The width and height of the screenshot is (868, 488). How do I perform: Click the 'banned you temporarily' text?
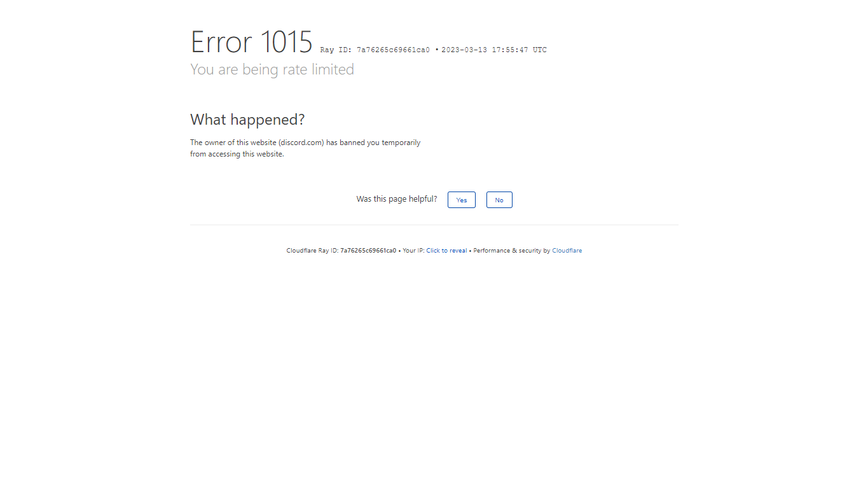[x=380, y=143]
